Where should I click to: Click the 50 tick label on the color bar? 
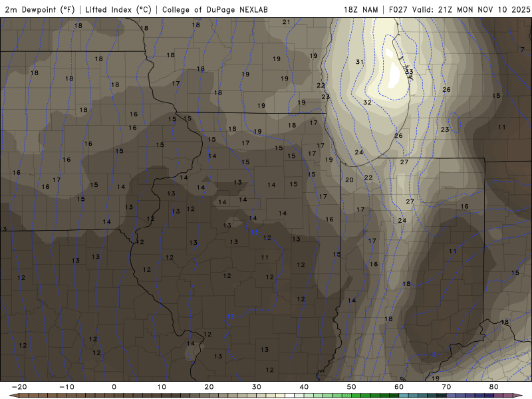click(x=352, y=387)
